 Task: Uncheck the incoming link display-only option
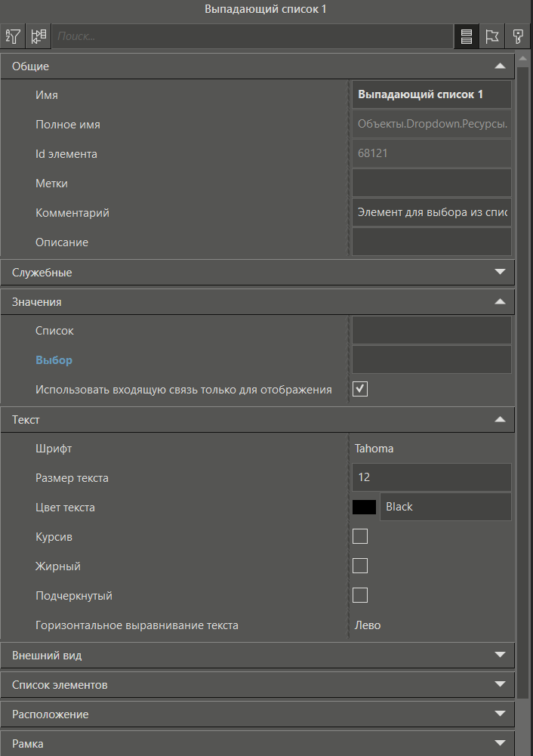(359, 388)
